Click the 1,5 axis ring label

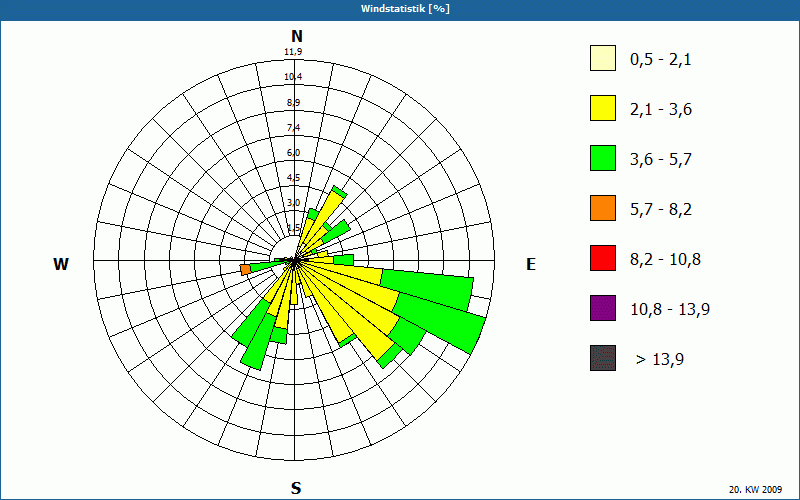[293, 228]
